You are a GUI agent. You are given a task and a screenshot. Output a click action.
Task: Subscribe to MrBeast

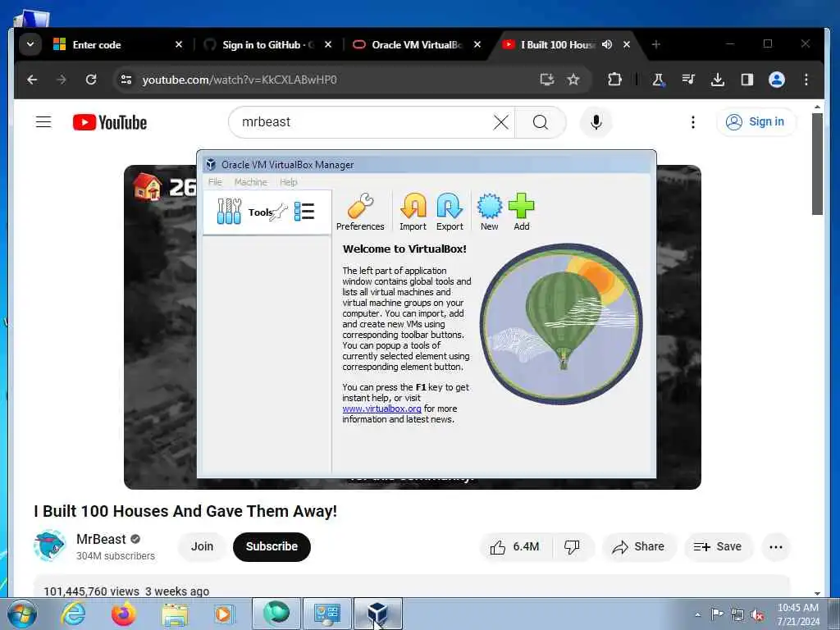coord(272,546)
